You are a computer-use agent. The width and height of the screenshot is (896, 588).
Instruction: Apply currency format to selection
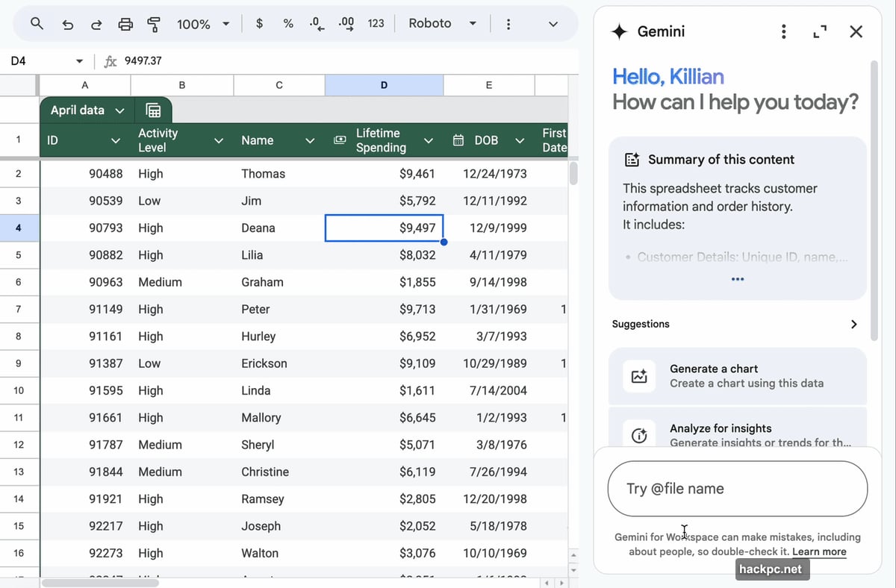(x=258, y=24)
